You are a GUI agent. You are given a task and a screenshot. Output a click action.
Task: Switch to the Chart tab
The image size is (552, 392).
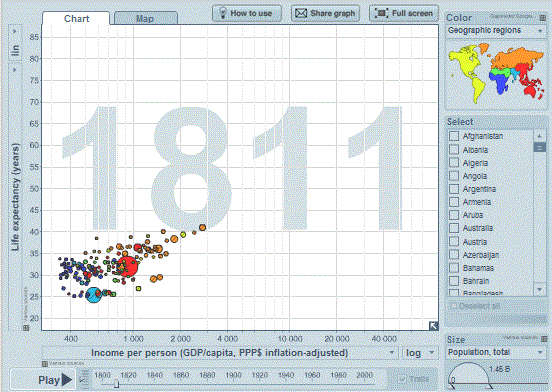[76, 18]
